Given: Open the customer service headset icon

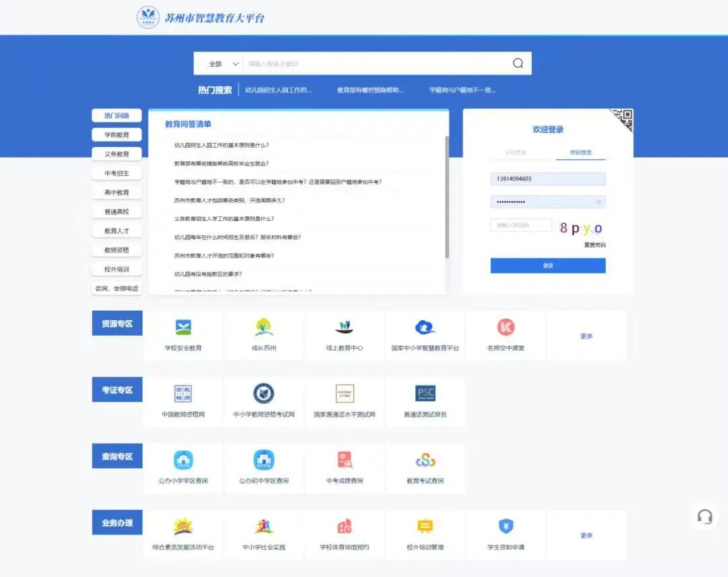Looking at the screenshot, I should point(705,517).
